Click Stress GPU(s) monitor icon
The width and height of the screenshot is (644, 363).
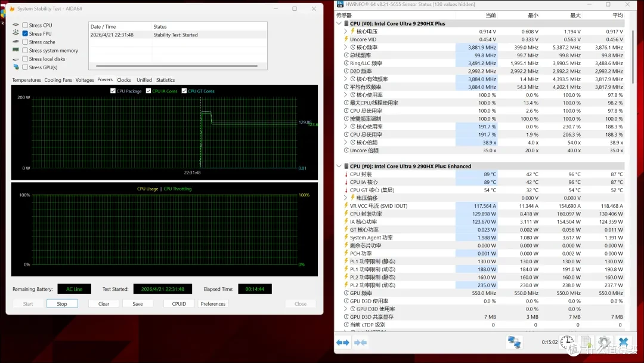[x=16, y=67]
